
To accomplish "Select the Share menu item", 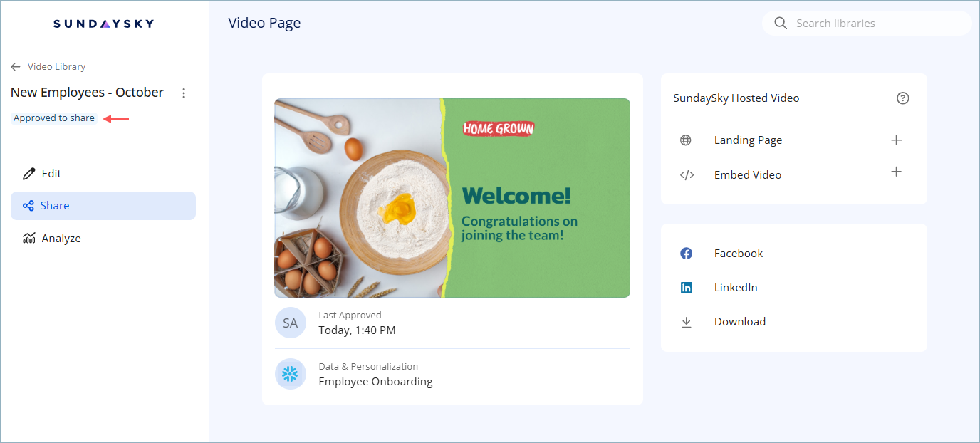I will pos(103,206).
